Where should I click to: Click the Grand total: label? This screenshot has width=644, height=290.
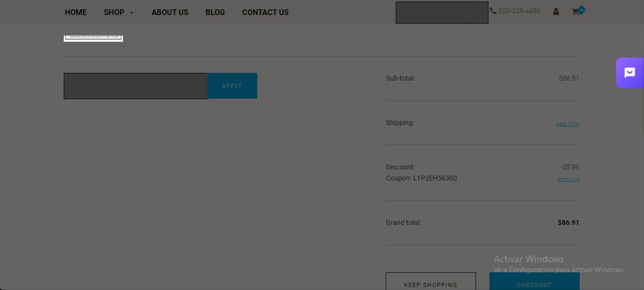pos(404,223)
